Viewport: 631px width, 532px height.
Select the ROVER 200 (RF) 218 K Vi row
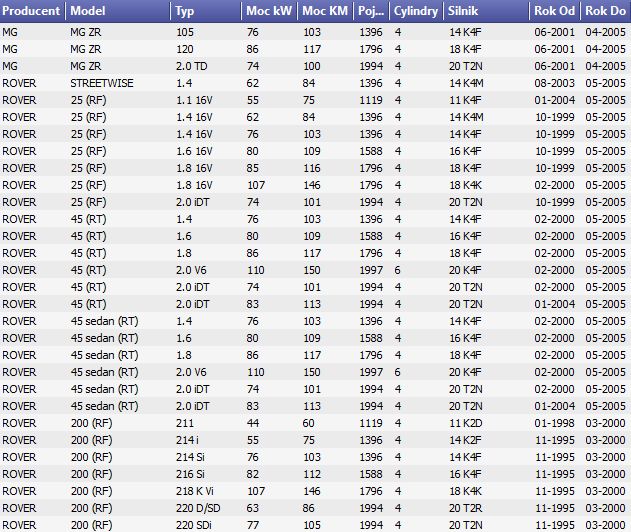pos(316,491)
